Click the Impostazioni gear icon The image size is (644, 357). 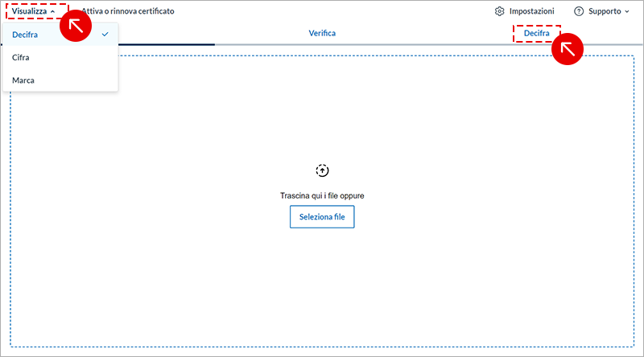499,11
